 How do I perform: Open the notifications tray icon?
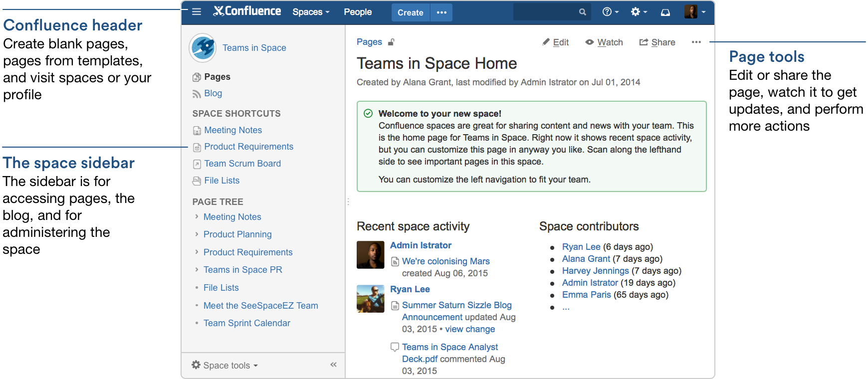click(x=665, y=12)
